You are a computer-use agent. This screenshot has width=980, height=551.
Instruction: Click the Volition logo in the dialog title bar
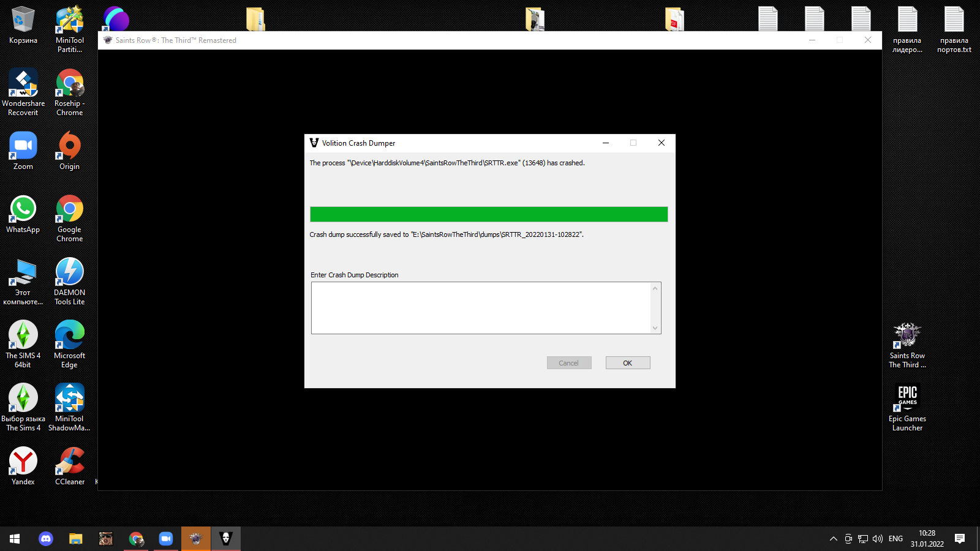[x=314, y=143]
